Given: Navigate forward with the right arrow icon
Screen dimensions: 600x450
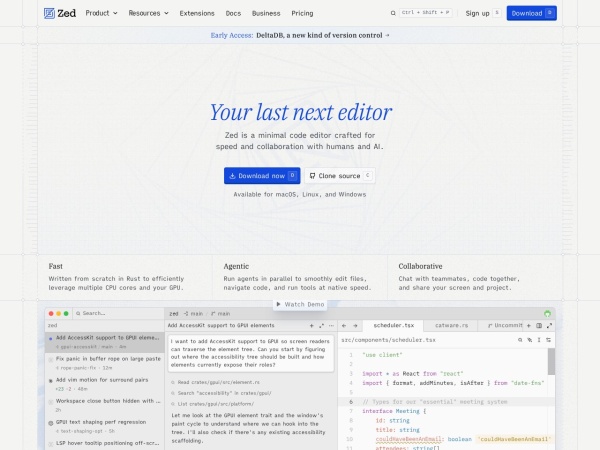Looking at the screenshot, I should click(x=355, y=326).
